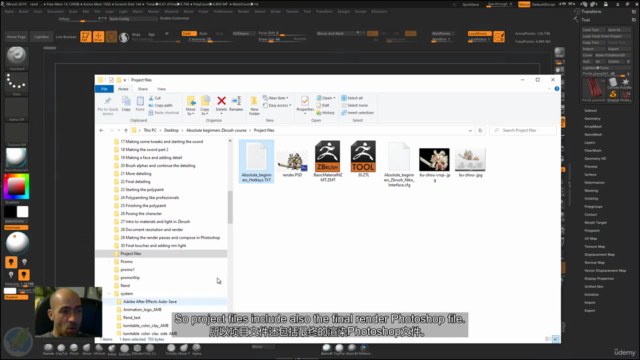Click Select none in ribbon
Screen dimensions: 640x360
[354, 105]
